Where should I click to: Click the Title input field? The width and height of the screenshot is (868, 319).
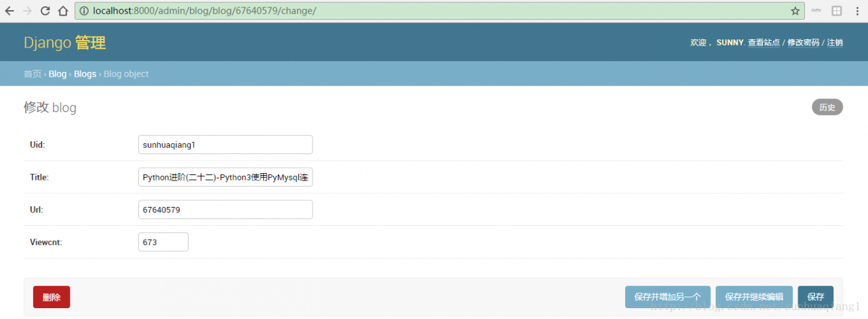tap(225, 177)
